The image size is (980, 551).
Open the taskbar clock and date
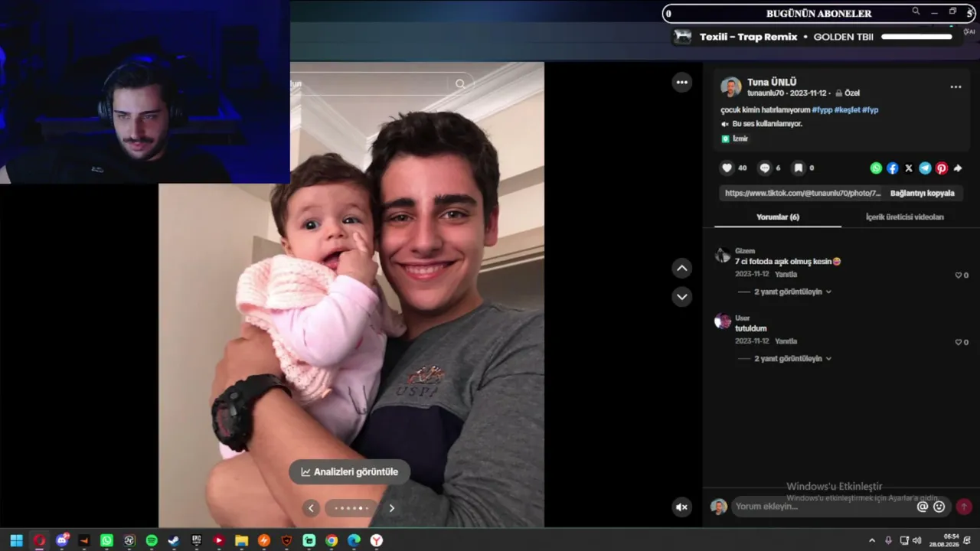tap(945, 540)
